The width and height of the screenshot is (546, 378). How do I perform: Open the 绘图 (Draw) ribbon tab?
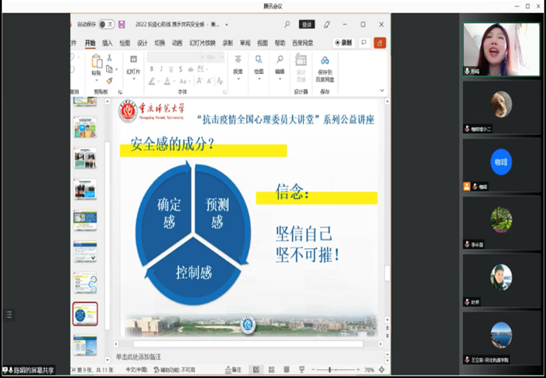(x=125, y=43)
